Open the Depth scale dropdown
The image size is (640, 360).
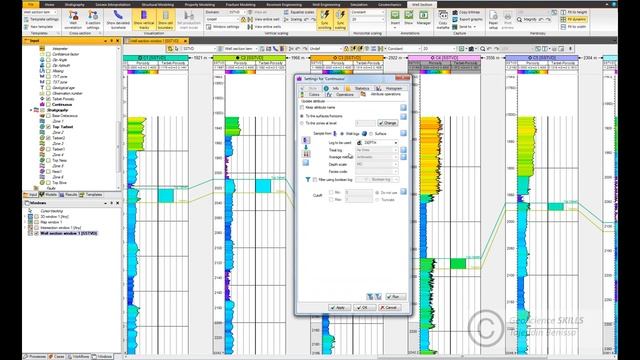coord(377,164)
